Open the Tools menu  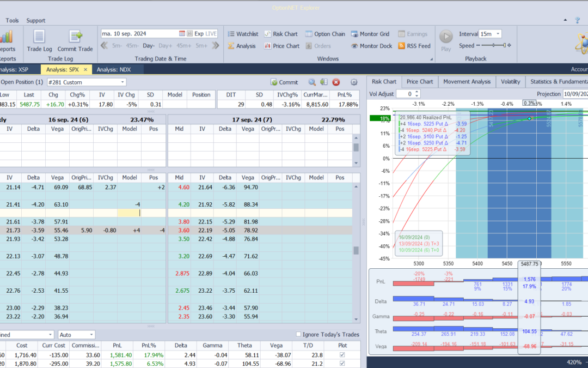tap(12, 20)
